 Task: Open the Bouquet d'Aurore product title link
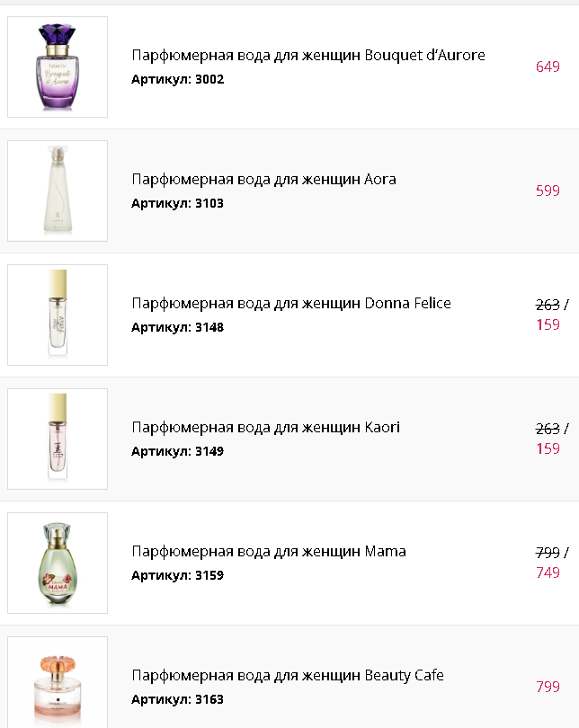[307, 55]
